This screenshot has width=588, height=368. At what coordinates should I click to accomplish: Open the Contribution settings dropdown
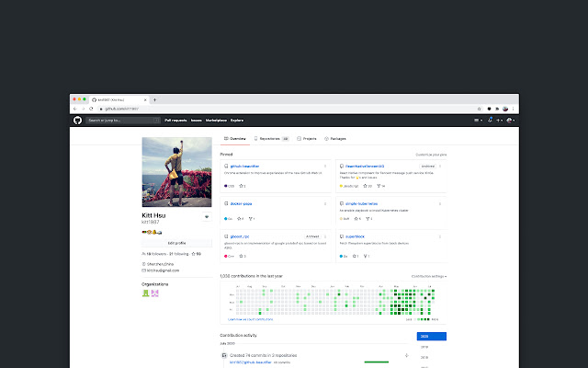tap(429, 276)
